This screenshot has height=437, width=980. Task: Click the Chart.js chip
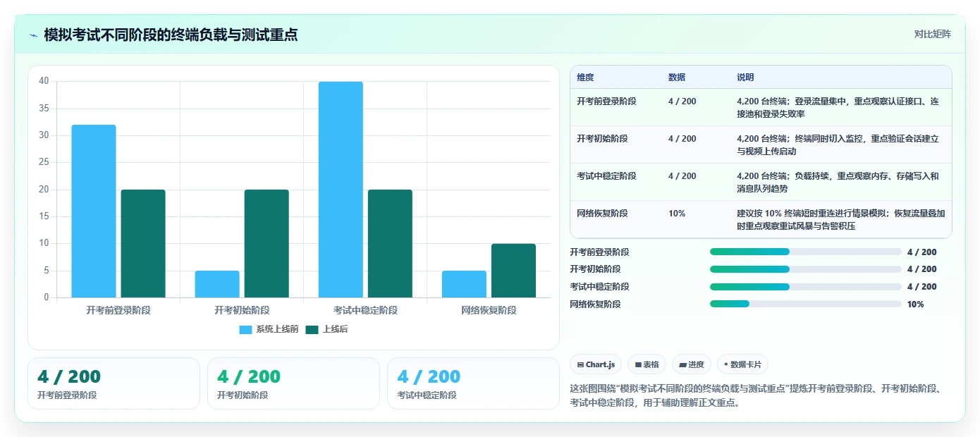click(x=596, y=364)
